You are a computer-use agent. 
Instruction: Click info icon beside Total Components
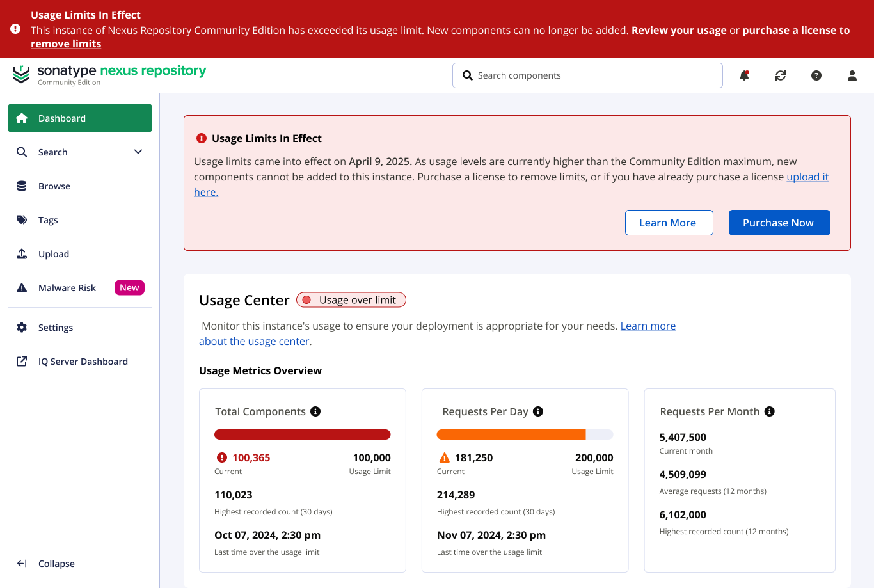(x=315, y=411)
